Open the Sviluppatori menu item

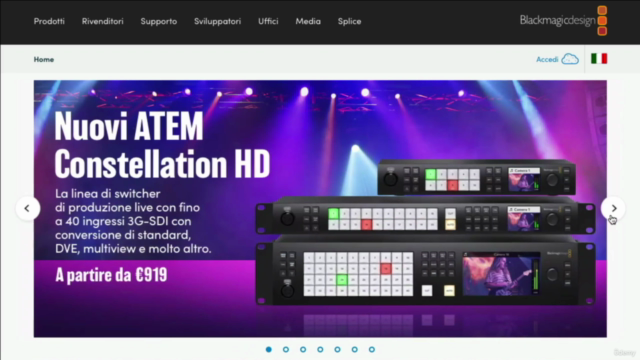click(218, 21)
